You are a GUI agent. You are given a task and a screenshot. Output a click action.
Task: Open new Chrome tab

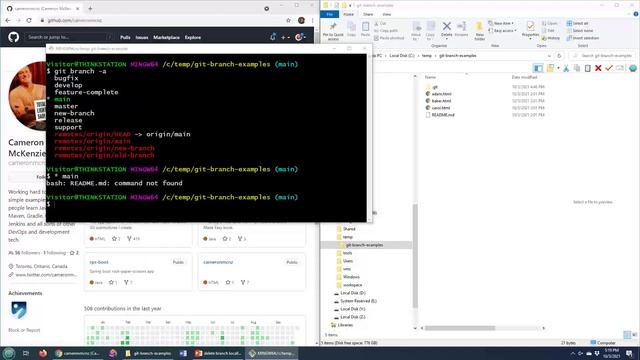[90, 8]
